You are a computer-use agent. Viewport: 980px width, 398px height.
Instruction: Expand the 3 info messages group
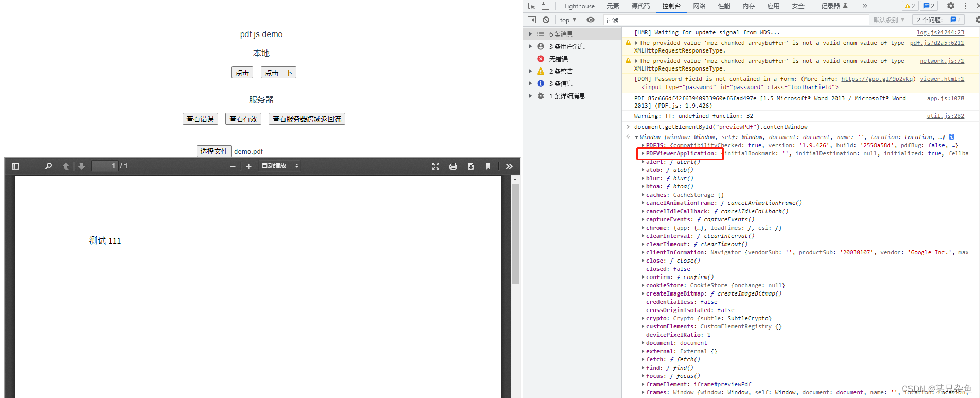(x=531, y=83)
